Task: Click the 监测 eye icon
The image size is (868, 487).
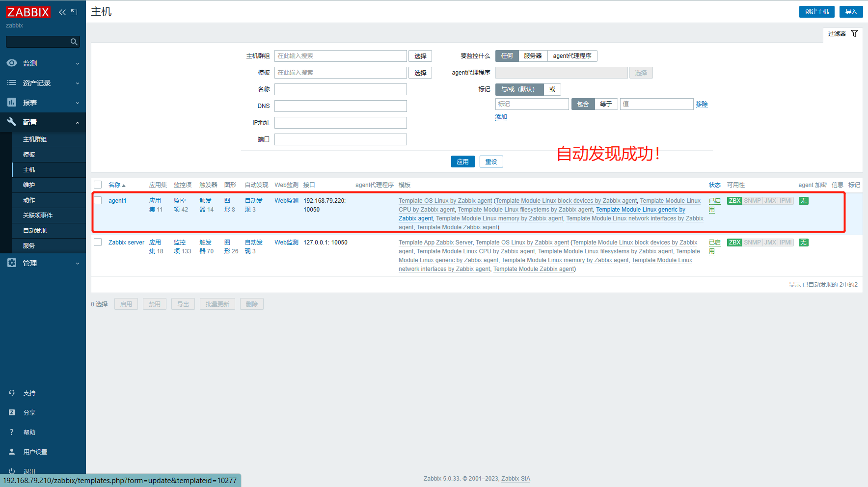Action: coord(12,63)
